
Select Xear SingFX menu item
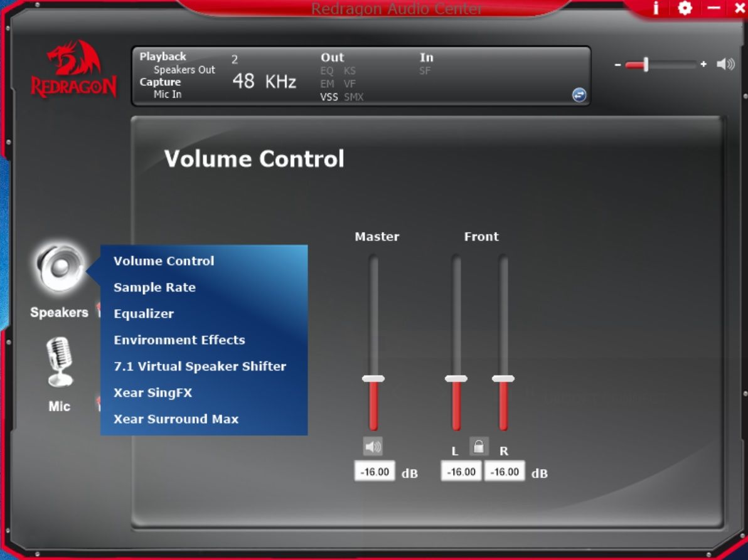point(152,393)
